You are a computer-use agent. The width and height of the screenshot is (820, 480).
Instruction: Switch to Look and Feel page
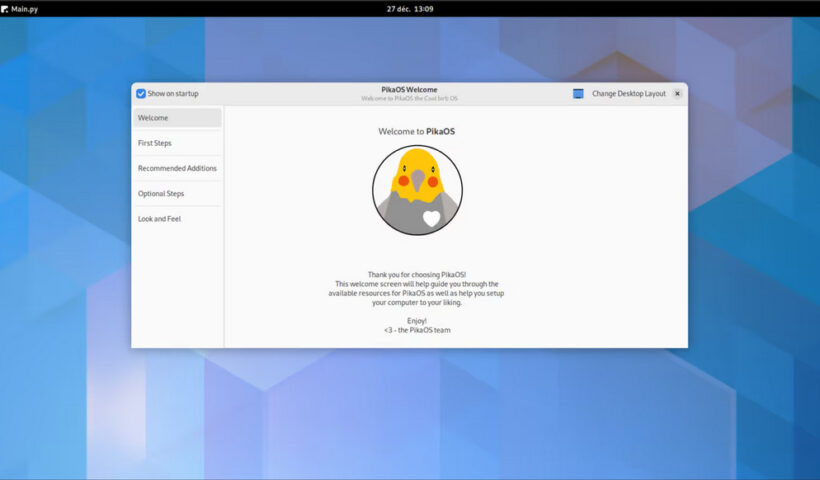(177, 219)
